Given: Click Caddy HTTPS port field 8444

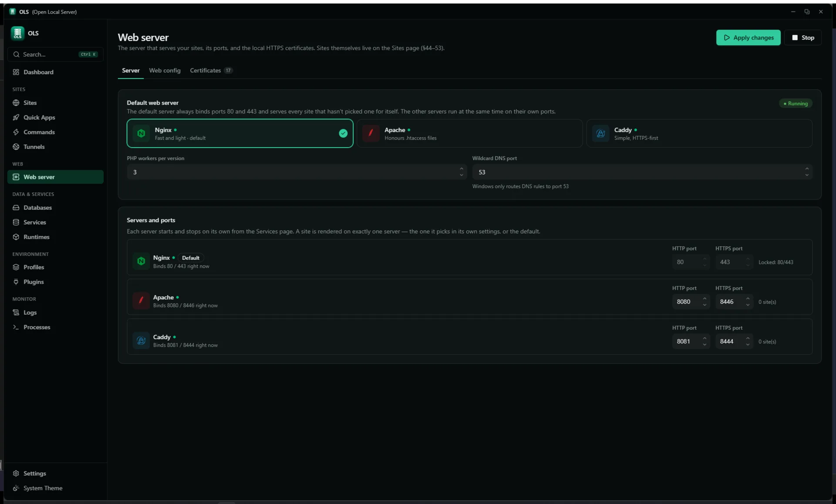Looking at the screenshot, I should pyautogui.click(x=734, y=341).
